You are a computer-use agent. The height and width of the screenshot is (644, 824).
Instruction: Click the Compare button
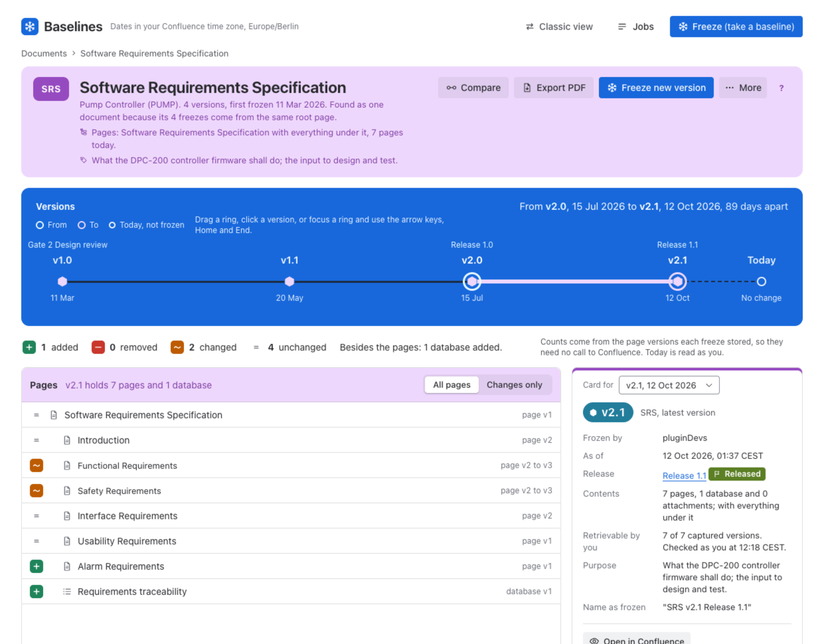coord(473,88)
